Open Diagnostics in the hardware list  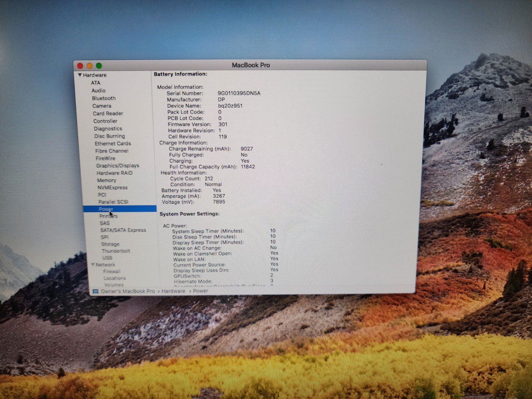point(108,129)
